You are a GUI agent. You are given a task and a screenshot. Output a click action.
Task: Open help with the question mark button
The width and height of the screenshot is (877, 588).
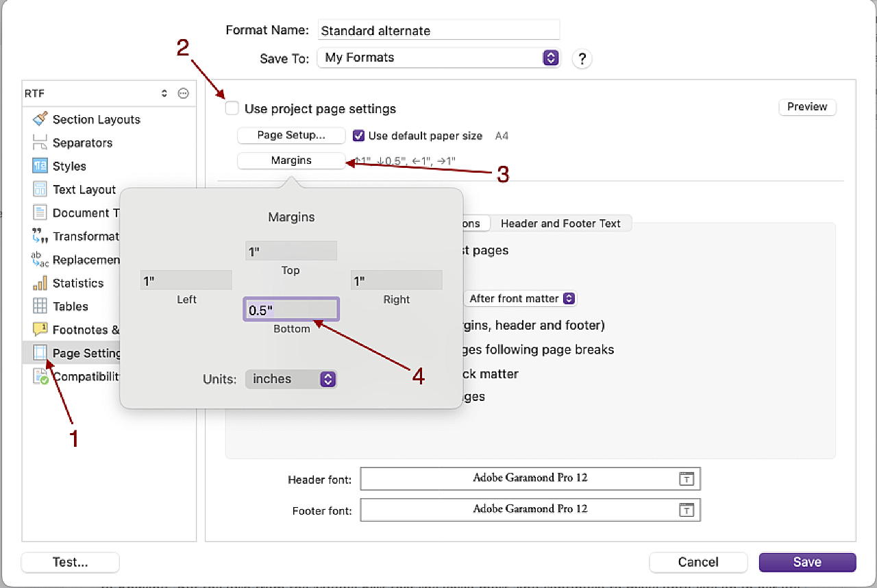pos(582,58)
